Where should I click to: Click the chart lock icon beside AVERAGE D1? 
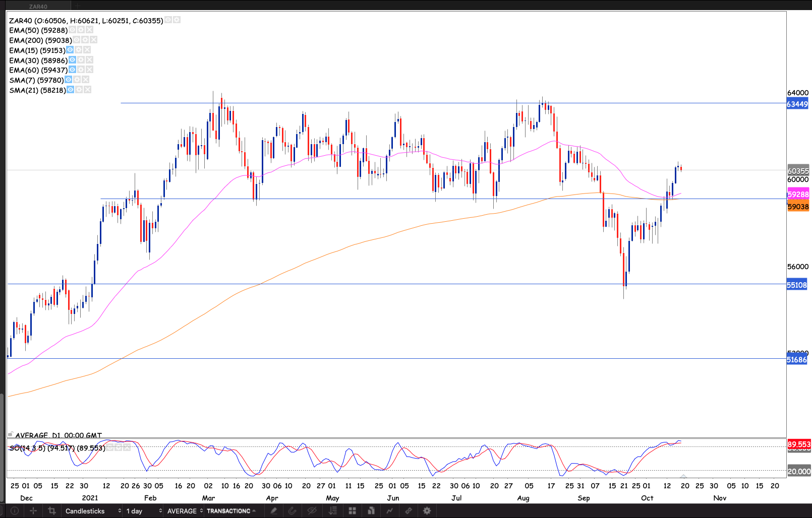(x=10, y=434)
